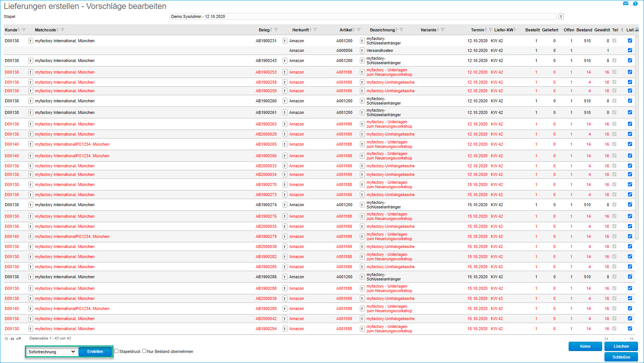Open the details icon for receipt AB1900231

click(x=285, y=41)
